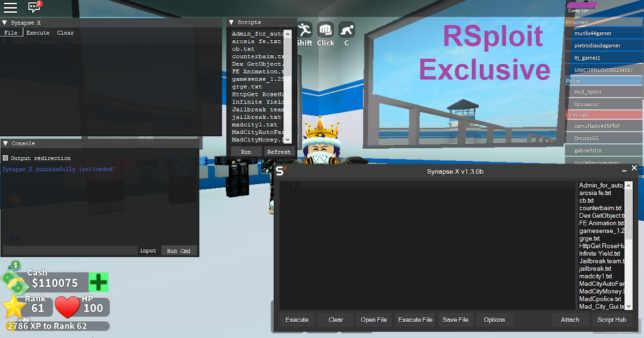This screenshot has width=644, height=338.
Task: Click the Clear button in Synapse window
Action: (335, 320)
